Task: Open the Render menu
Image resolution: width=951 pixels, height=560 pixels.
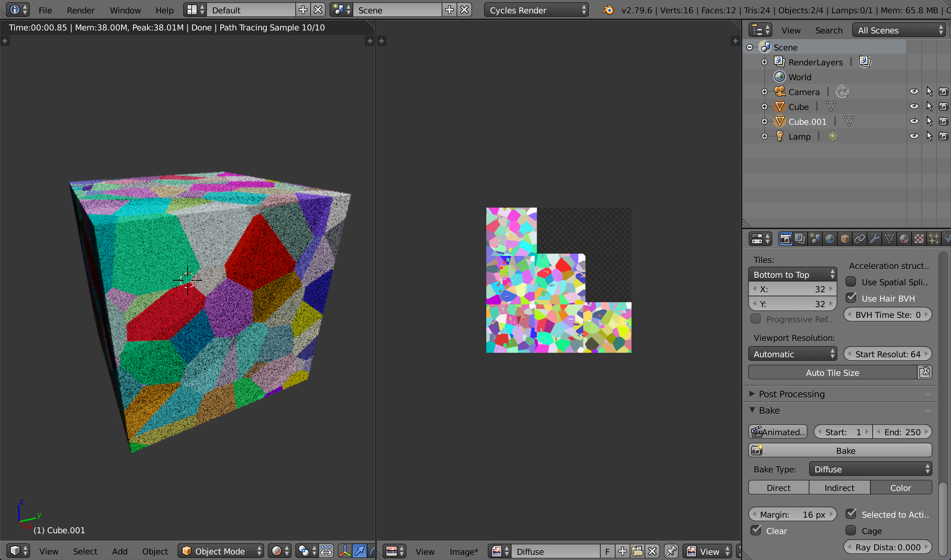Action: (80, 10)
